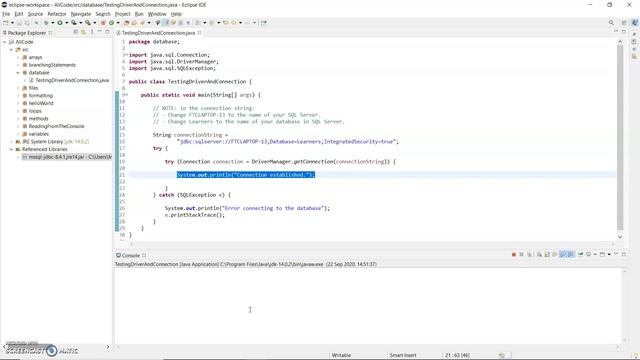The height and width of the screenshot is (360, 640).
Task: Select the helloWorld package
Action: (41, 103)
